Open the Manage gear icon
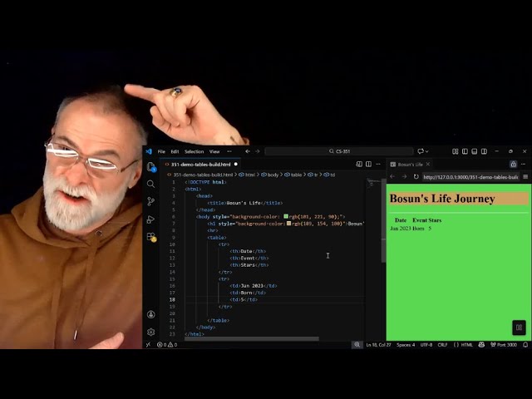The image size is (532, 399). coord(151,332)
